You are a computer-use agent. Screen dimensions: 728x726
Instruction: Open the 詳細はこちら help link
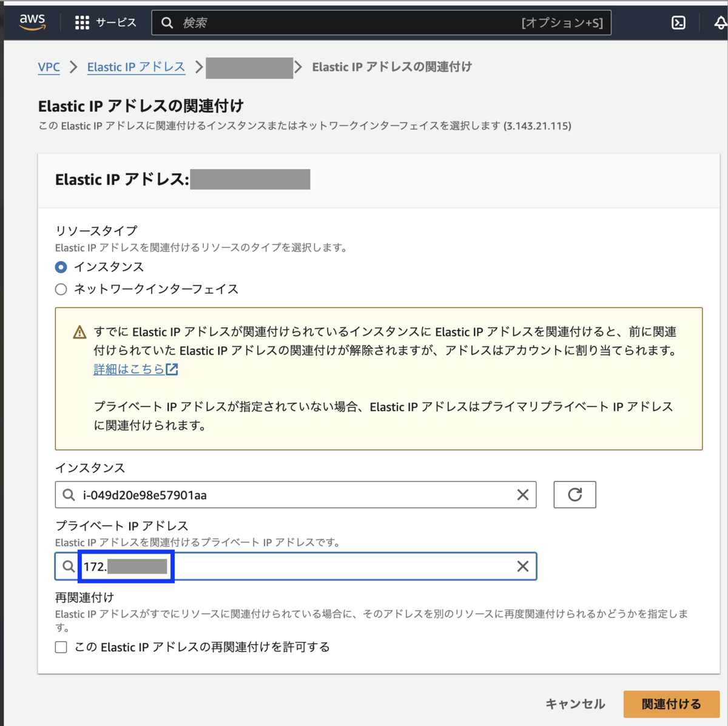(x=128, y=368)
